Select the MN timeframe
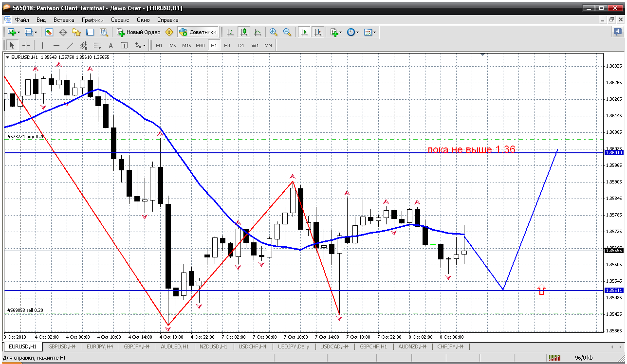The width and height of the screenshot is (627, 364). coord(268,45)
